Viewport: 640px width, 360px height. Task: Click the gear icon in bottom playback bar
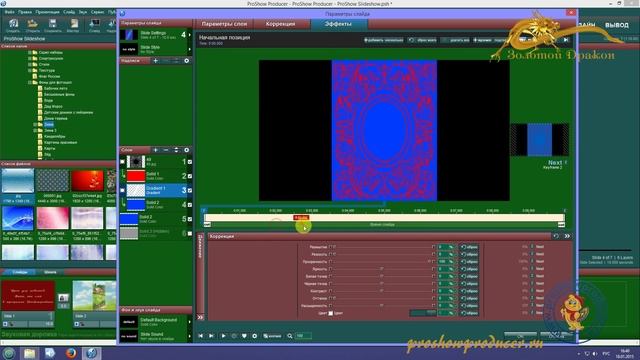255,336
